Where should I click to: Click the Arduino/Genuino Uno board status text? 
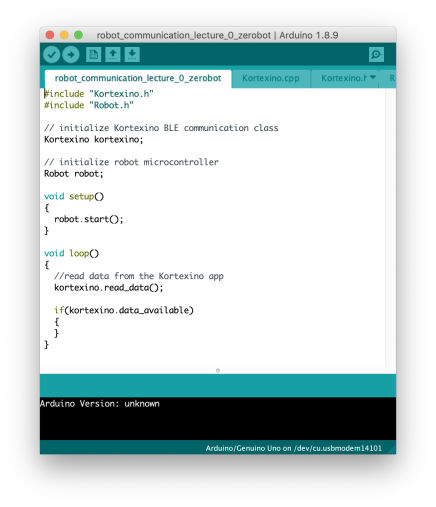(x=294, y=448)
